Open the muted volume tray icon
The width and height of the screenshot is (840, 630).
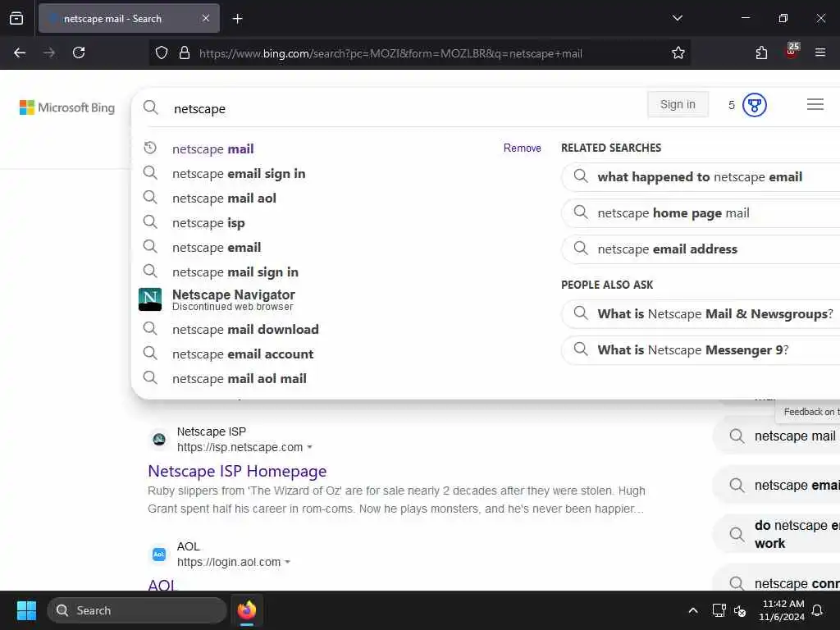coord(741,610)
